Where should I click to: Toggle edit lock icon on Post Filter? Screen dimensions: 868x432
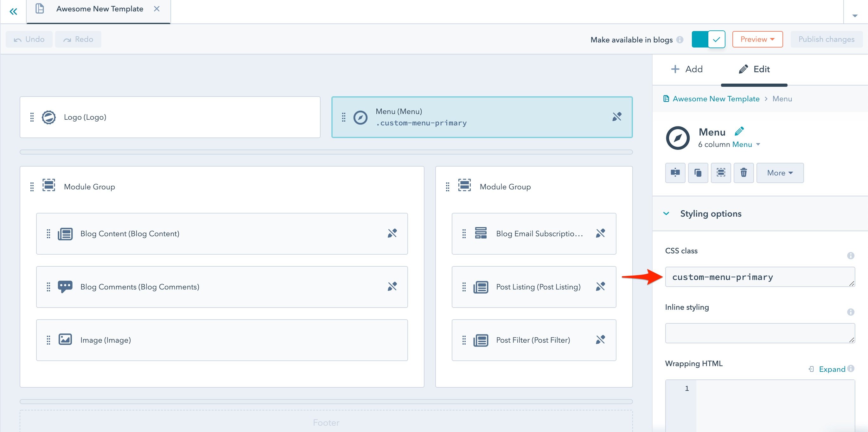coord(600,340)
